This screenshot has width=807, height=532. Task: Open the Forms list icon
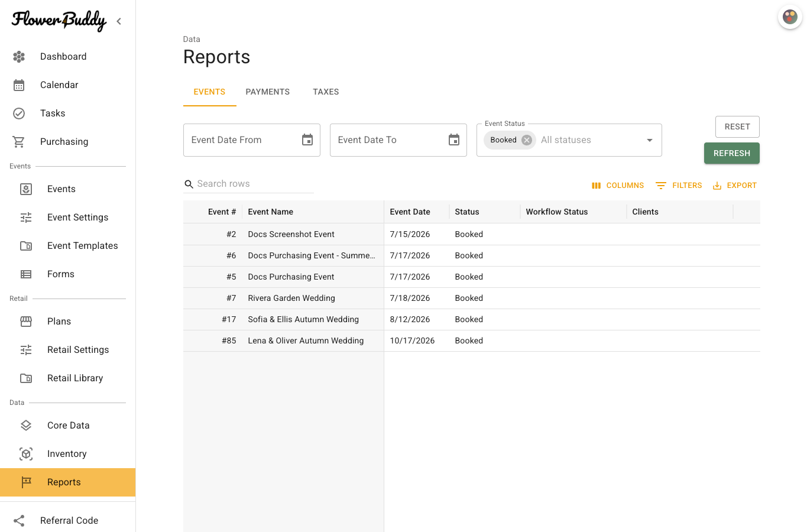[x=26, y=274]
